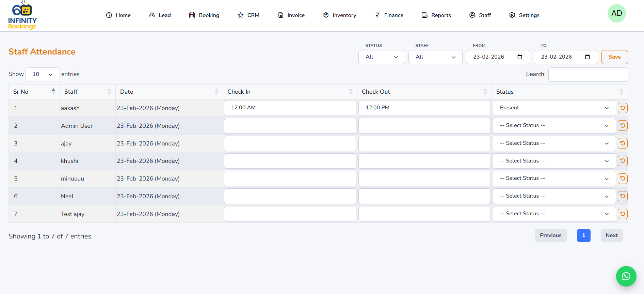Open calendar picker in the From date field
The width and height of the screenshot is (644, 294).
(519, 57)
